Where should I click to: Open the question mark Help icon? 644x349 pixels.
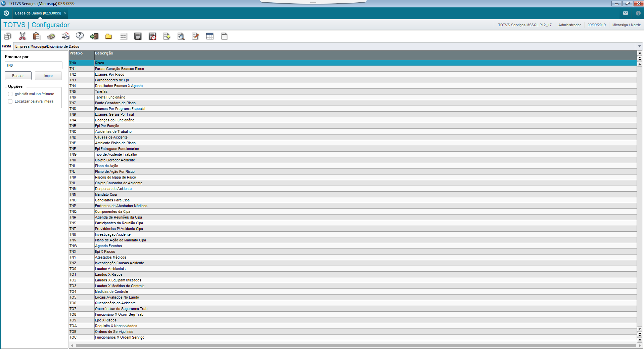pyautogui.click(x=80, y=36)
